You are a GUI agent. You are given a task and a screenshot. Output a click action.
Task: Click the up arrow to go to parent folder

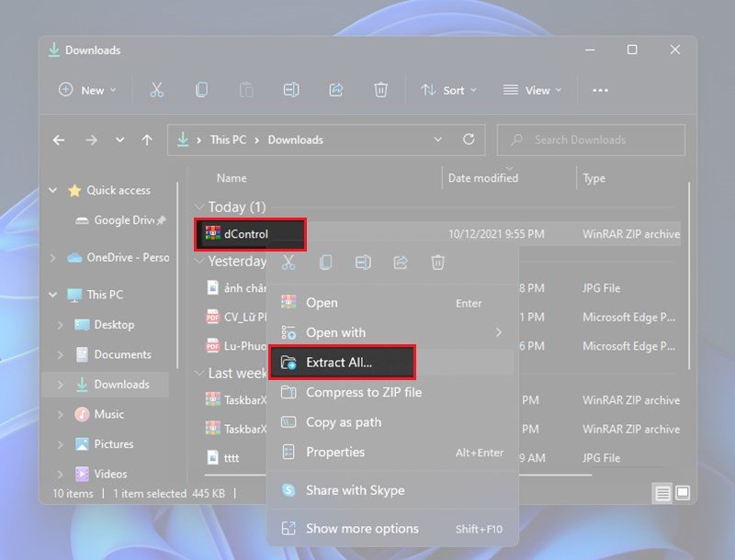[148, 140]
